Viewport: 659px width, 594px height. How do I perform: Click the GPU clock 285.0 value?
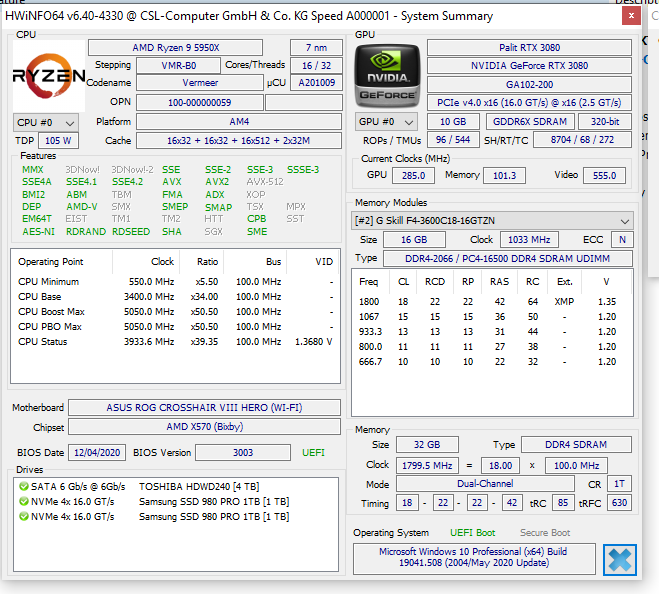click(x=413, y=175)
